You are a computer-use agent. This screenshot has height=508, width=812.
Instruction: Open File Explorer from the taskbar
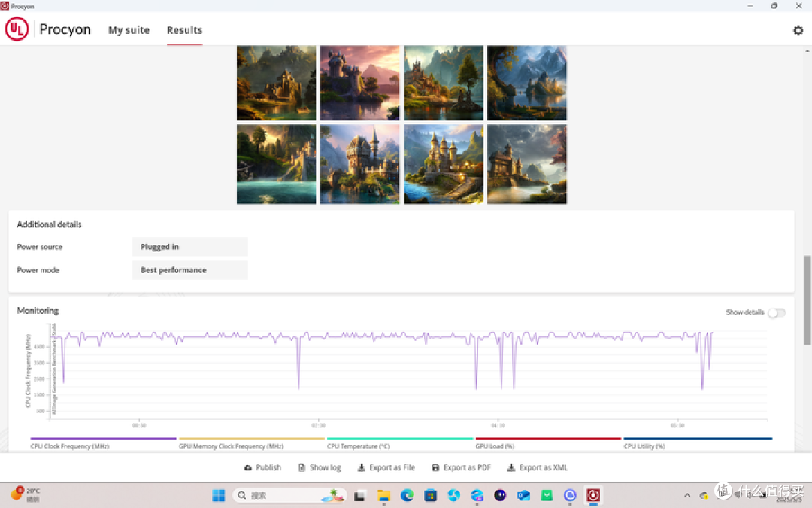tap(383, 496)
